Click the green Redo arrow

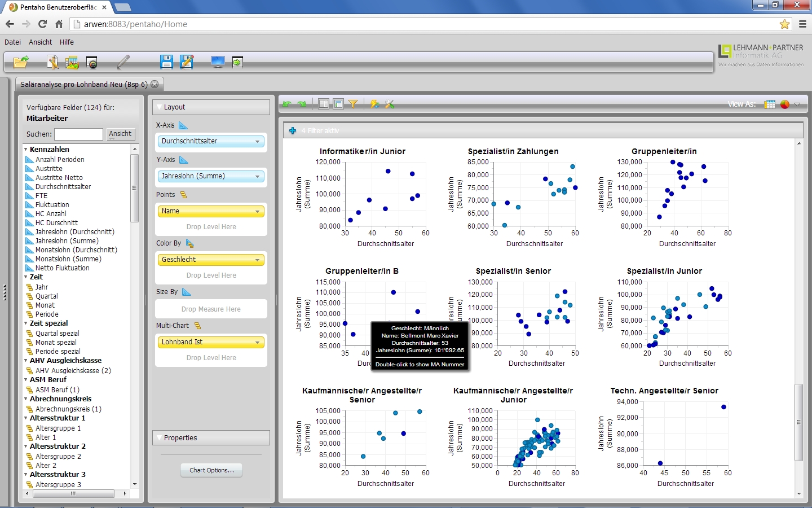tap(302, 104)
